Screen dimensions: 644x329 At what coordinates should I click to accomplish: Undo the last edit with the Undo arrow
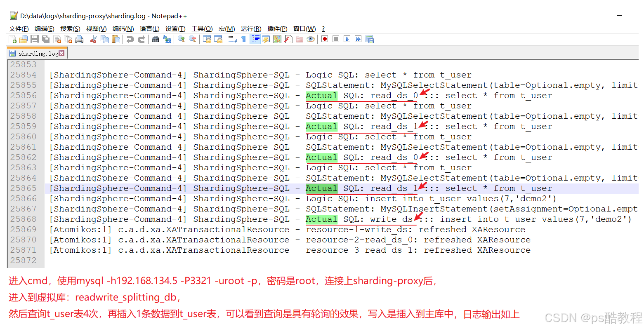point(130,39)
